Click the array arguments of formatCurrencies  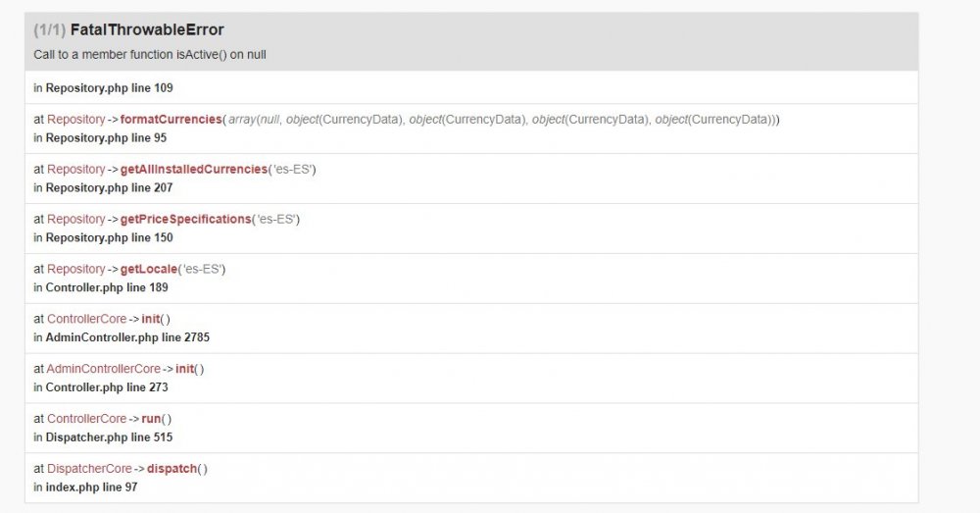503,119
